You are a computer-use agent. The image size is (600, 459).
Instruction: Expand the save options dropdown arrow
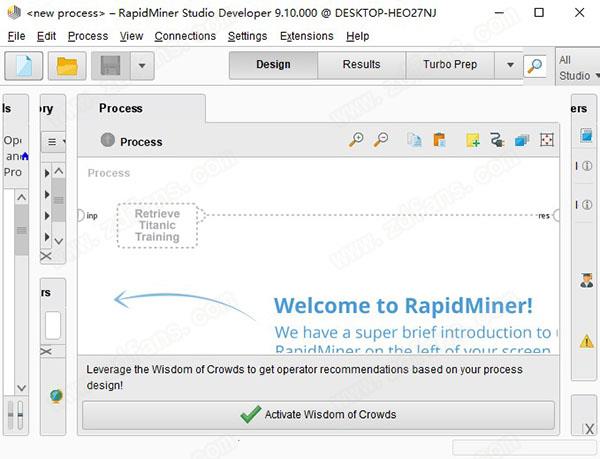[142, 66]
